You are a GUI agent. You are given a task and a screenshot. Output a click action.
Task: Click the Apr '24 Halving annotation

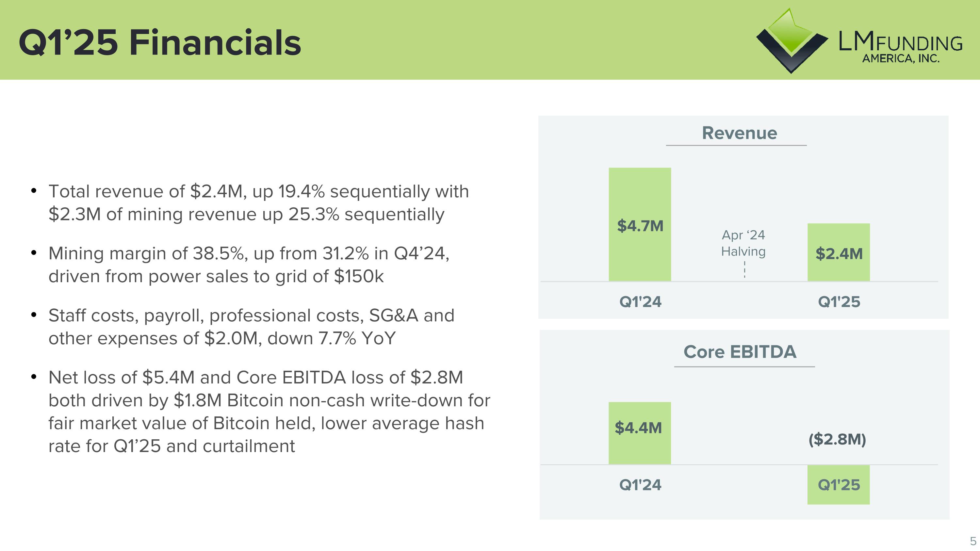(743, 243)
